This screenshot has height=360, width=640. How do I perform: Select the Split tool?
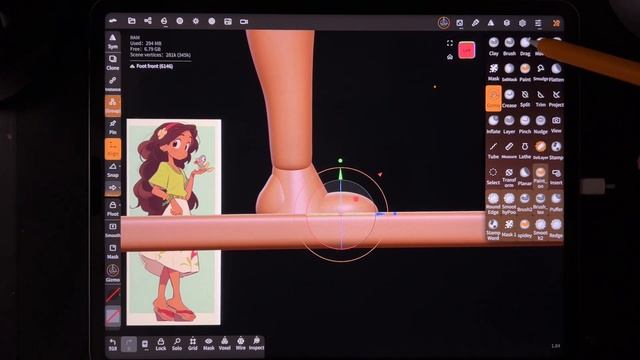(525, 98)
